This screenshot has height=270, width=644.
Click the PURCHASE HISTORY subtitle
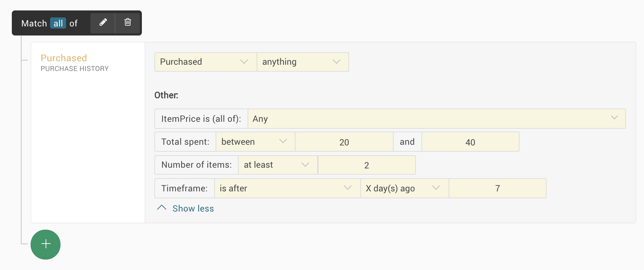75,69
